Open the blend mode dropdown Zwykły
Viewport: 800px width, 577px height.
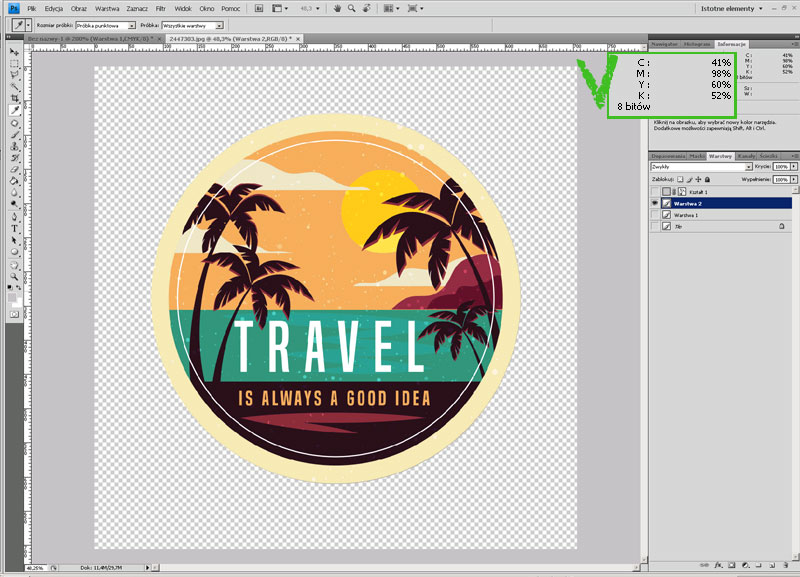pos(700,167)
